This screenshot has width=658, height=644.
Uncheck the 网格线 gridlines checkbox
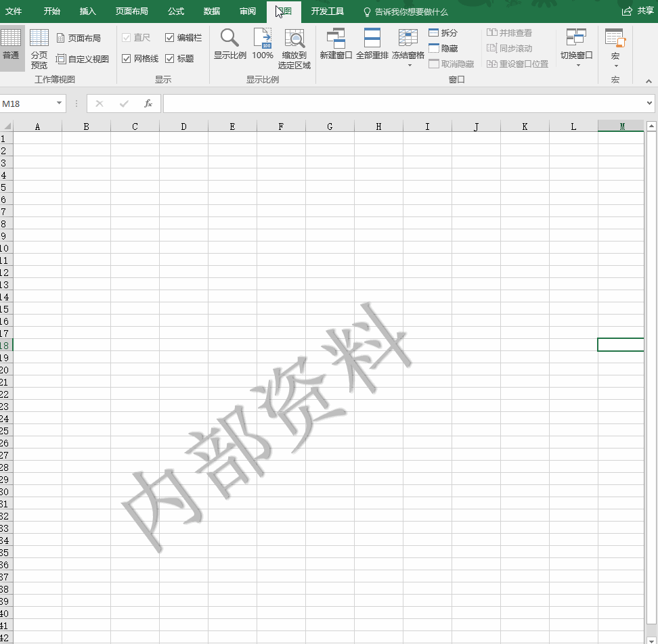point(127,59)
